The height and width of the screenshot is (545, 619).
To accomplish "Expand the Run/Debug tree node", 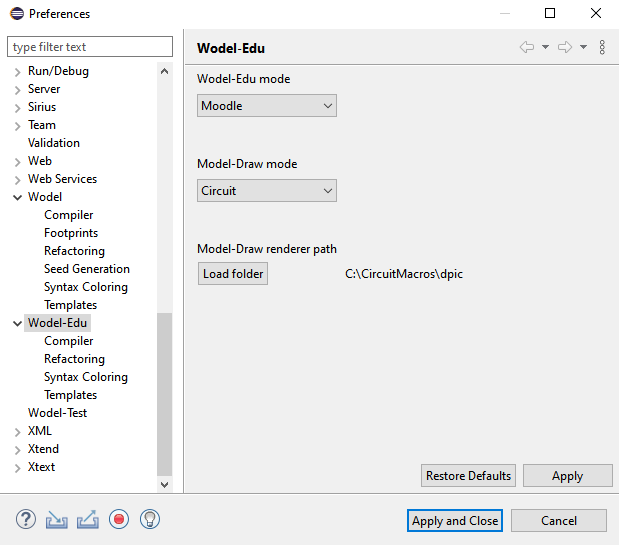I will tap(17, 72).
